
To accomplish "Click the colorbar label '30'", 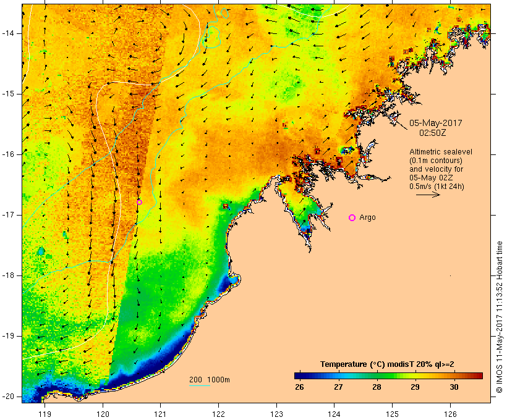I will point(454,387).
